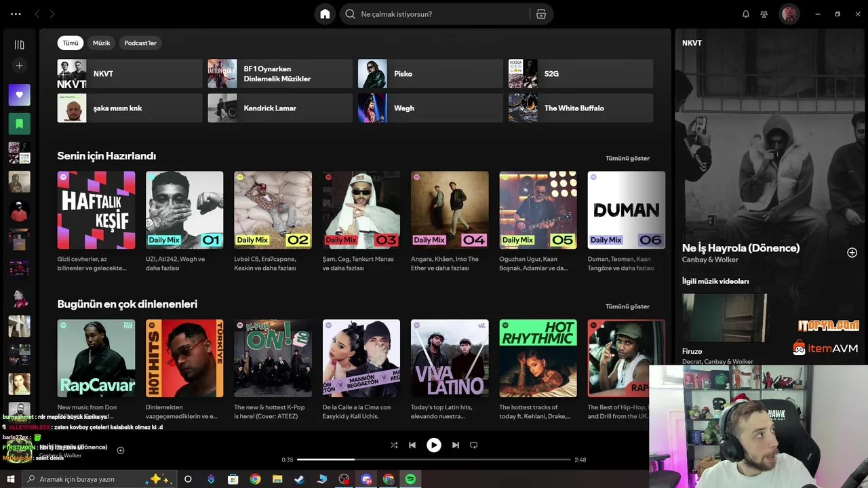Navigate forward with right arrow

coord(52,14)
